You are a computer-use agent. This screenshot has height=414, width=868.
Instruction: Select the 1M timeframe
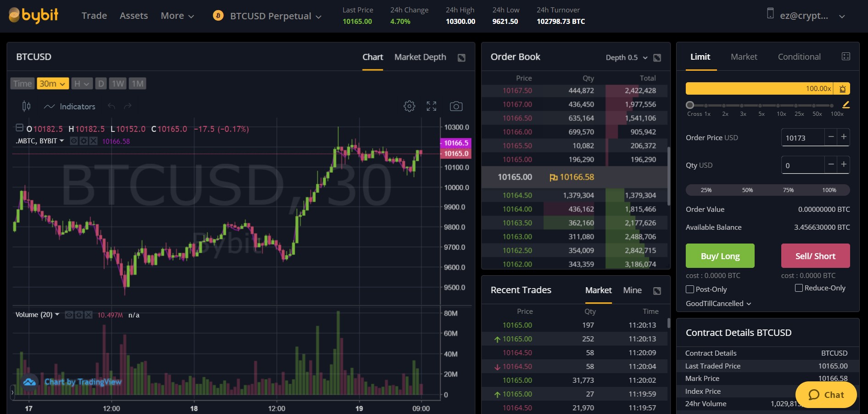click(138, 84)
